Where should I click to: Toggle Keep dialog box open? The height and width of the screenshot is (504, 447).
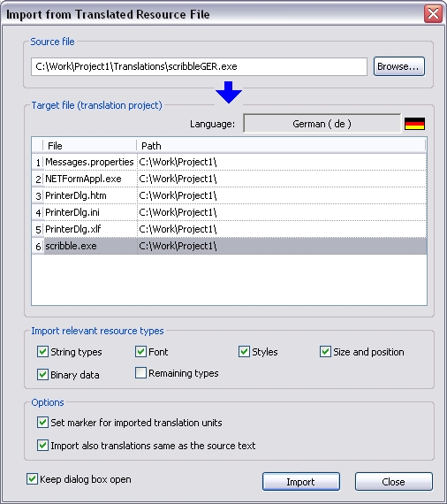tap(32, 479)
